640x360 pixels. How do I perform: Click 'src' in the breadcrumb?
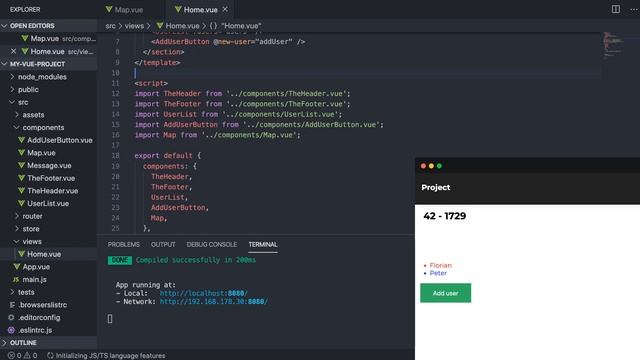110,26
